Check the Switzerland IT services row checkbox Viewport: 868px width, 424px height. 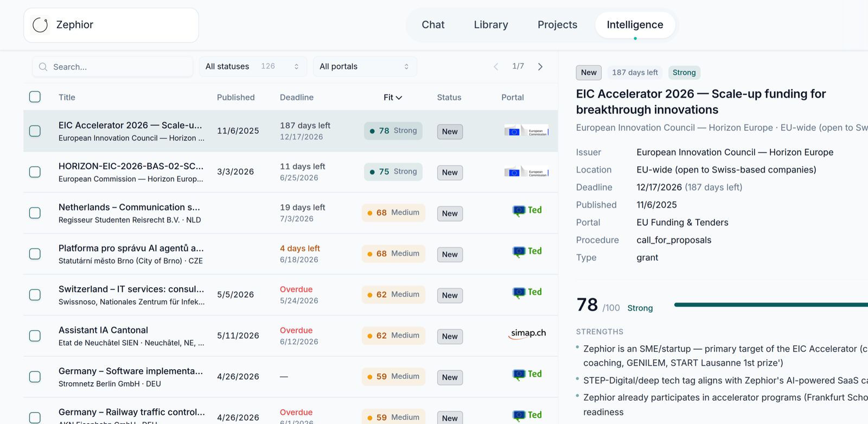click(35, 295)
